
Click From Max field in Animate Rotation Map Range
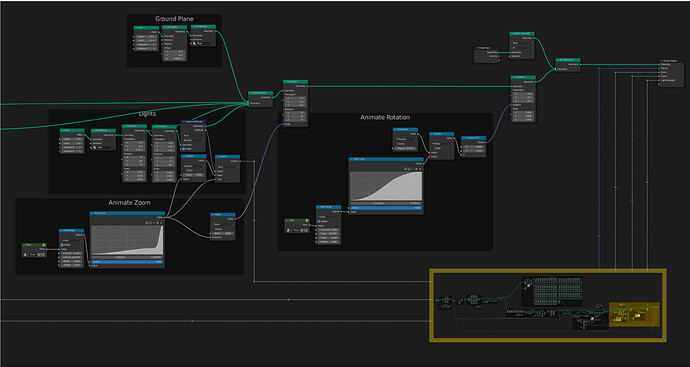pyautogui.click(x=329, y=234)
